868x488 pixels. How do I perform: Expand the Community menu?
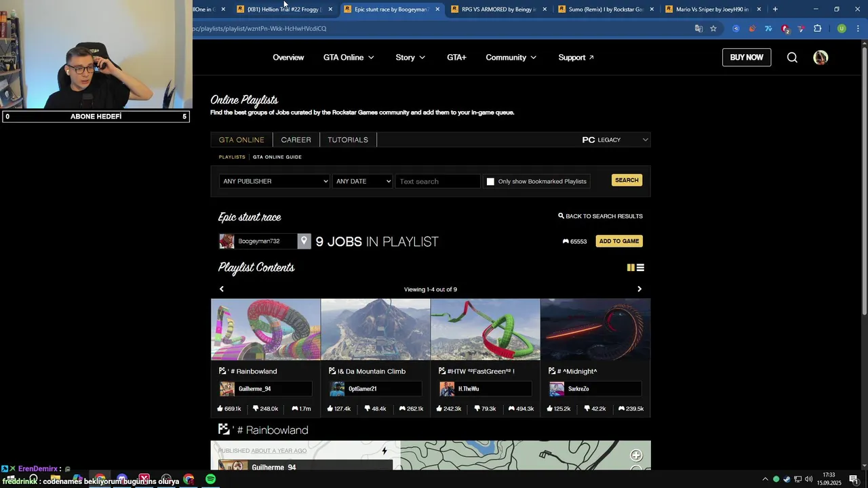[x=511, y=58]
